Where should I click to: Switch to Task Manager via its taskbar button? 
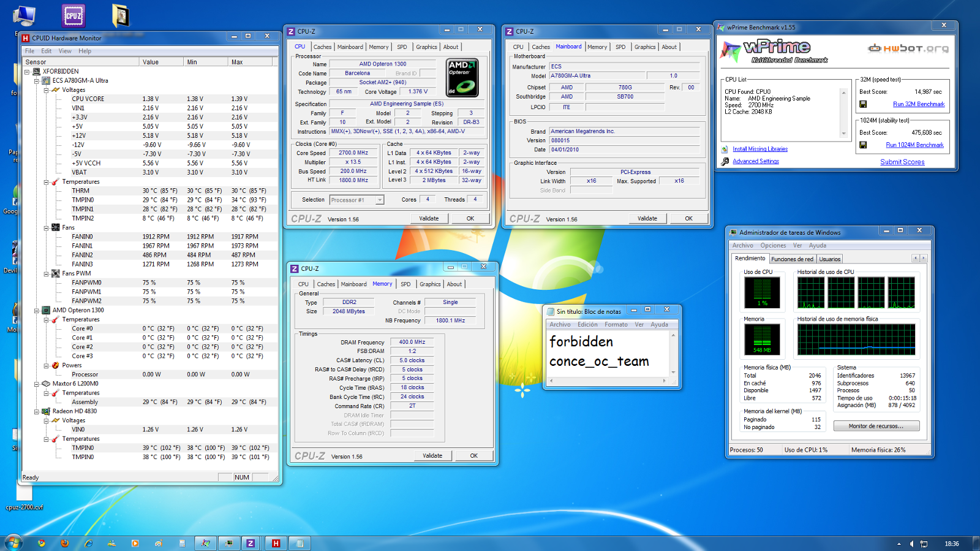pos(229,543)
